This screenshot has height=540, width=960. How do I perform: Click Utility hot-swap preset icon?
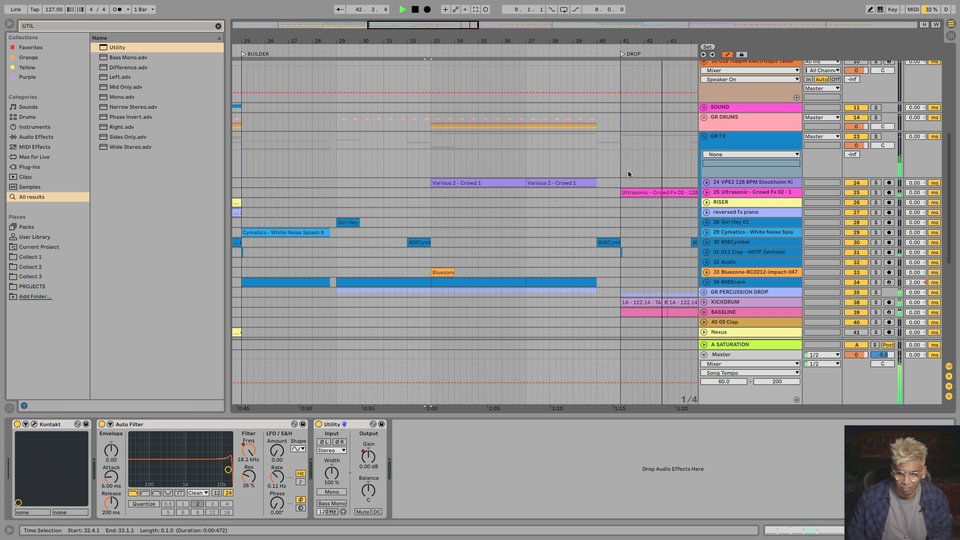point(373,424)
